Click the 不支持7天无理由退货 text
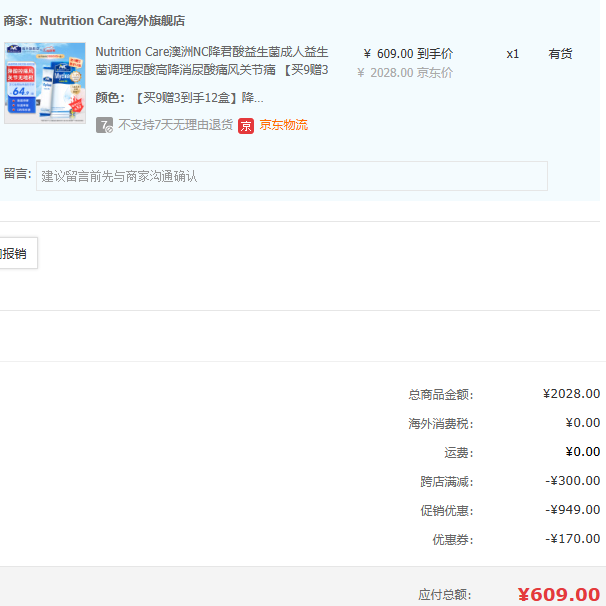This screenshot has width=606, height=606. pos(175,125)
